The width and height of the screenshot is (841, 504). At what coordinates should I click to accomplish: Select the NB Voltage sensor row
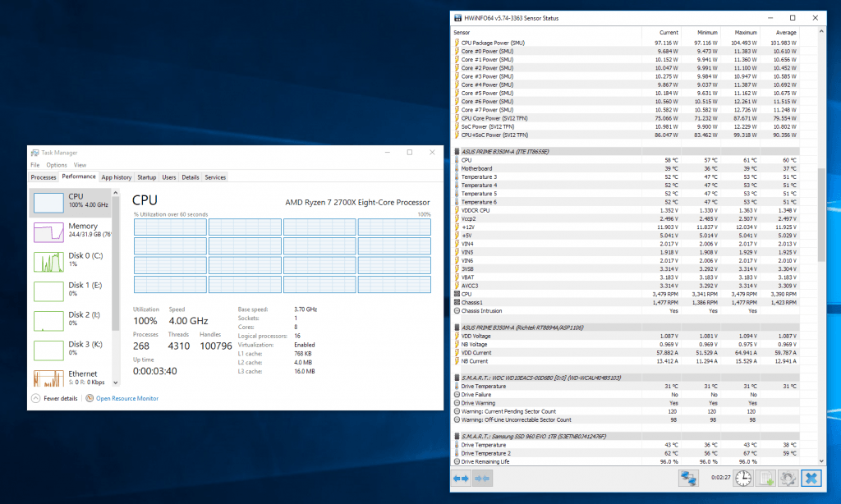pyautogui.click(x=627, y=344)
